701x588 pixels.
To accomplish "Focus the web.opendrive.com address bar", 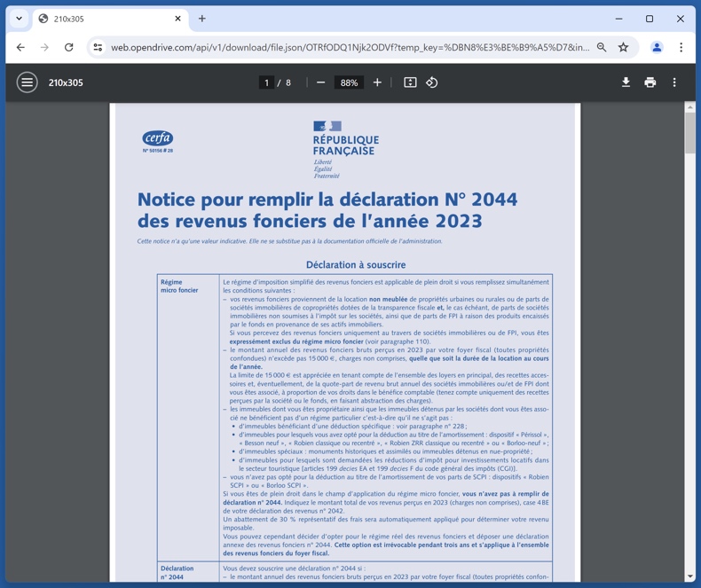I will pos(350,47).
